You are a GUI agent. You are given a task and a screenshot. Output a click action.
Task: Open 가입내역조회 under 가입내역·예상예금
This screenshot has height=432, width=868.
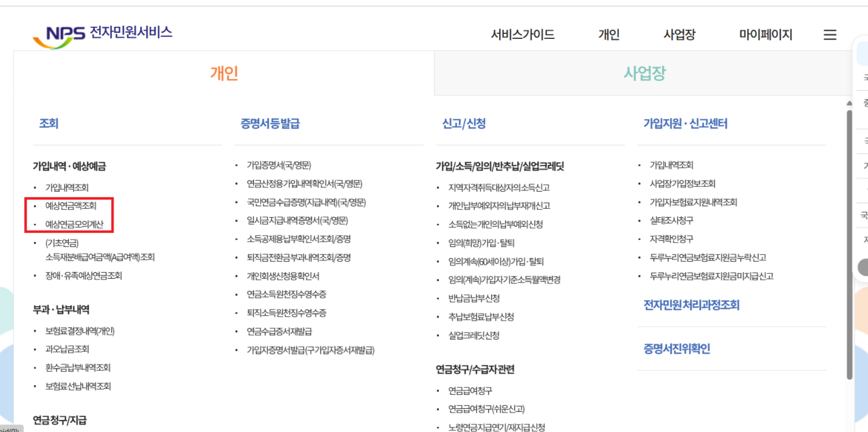(67, 188)
